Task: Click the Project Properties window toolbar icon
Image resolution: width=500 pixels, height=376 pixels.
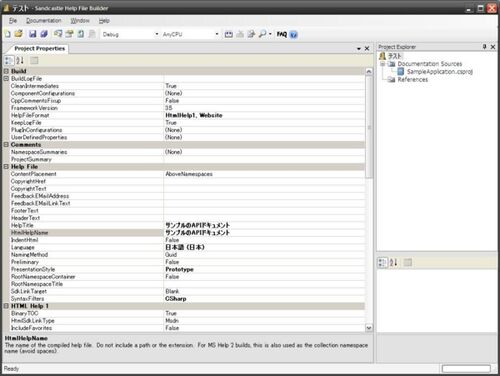Action: [69, 34]
